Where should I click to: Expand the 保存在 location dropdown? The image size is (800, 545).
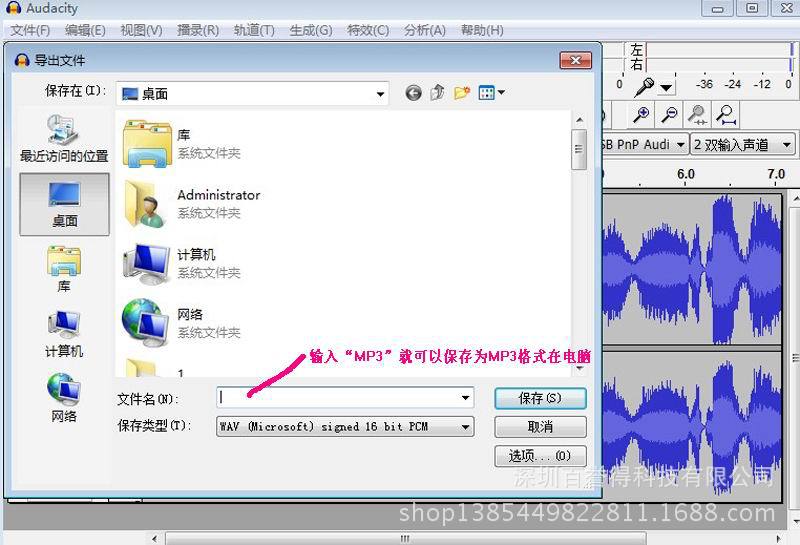pyautogui.click(x=380, y=94)
